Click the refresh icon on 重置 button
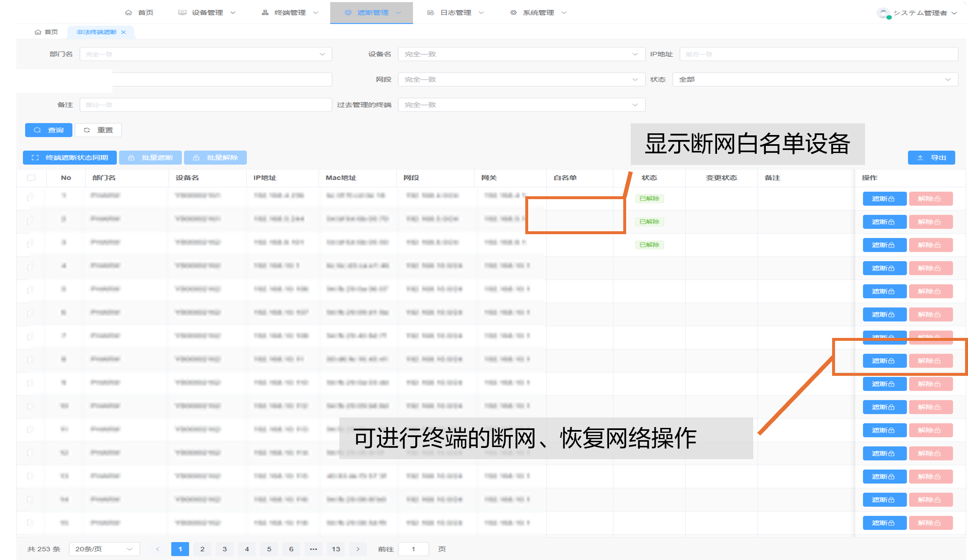 pos(87,130)
